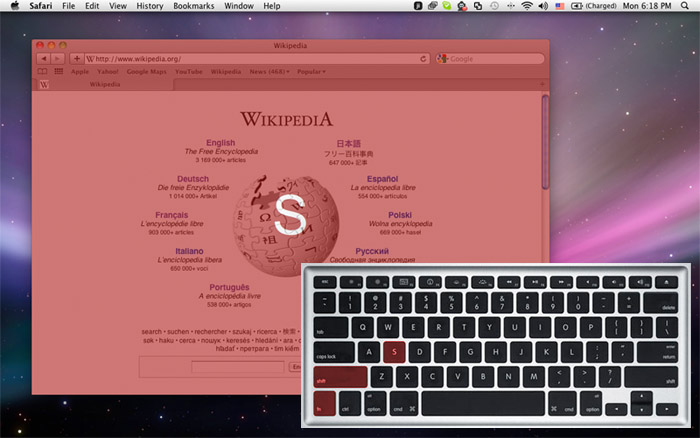Image resolution: width=700 pixels, height=438 pixels.
Task: Click the Safari vertical scrollbar thumb
Action: 545,142
